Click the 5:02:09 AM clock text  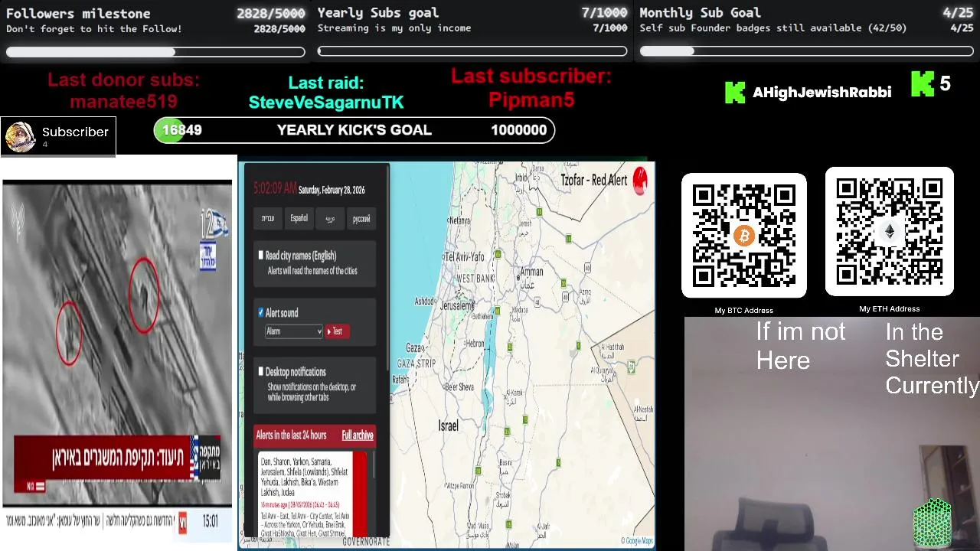coord(275,188)
